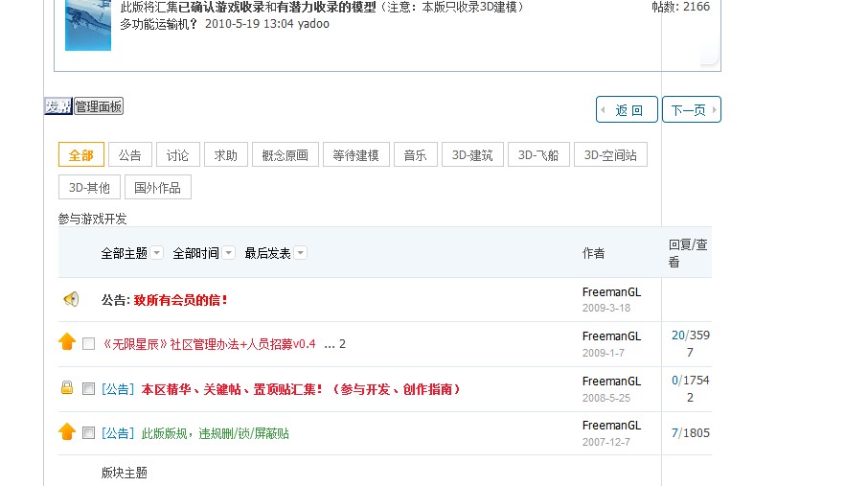
Task: Select the 3D-飞船 category tab
Action: (538, 155)
